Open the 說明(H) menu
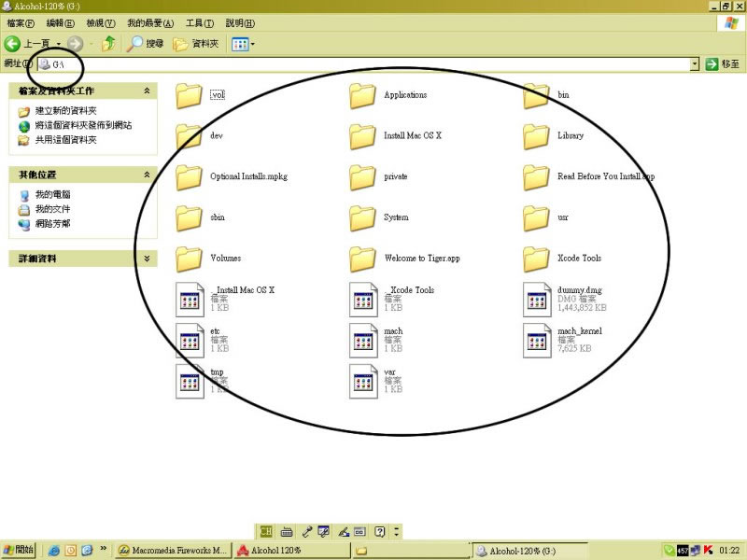 point(240,22)
